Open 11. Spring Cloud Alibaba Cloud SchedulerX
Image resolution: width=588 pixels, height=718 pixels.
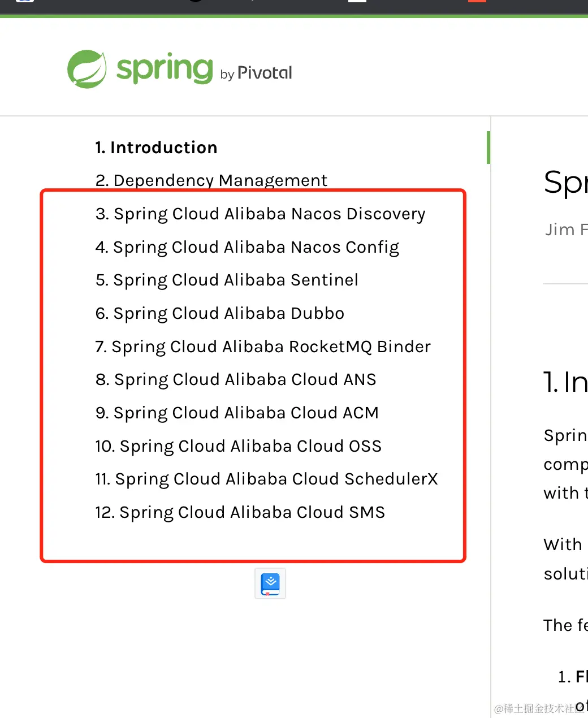click(266, 479)
